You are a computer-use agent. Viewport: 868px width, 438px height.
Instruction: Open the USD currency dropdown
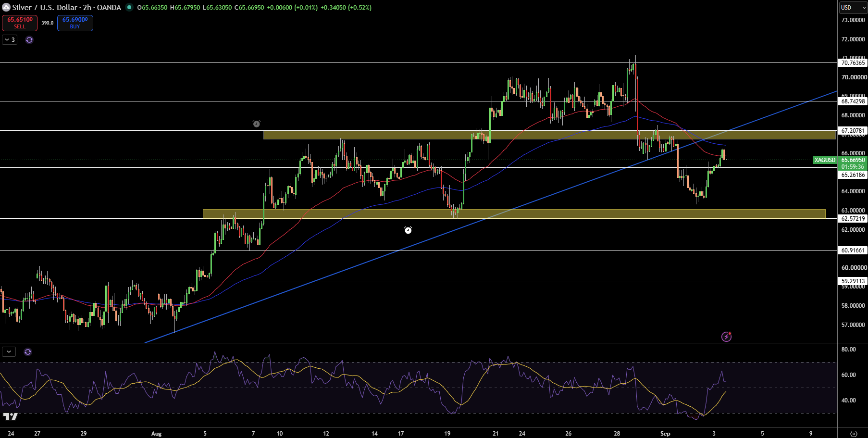click(853, 7)
